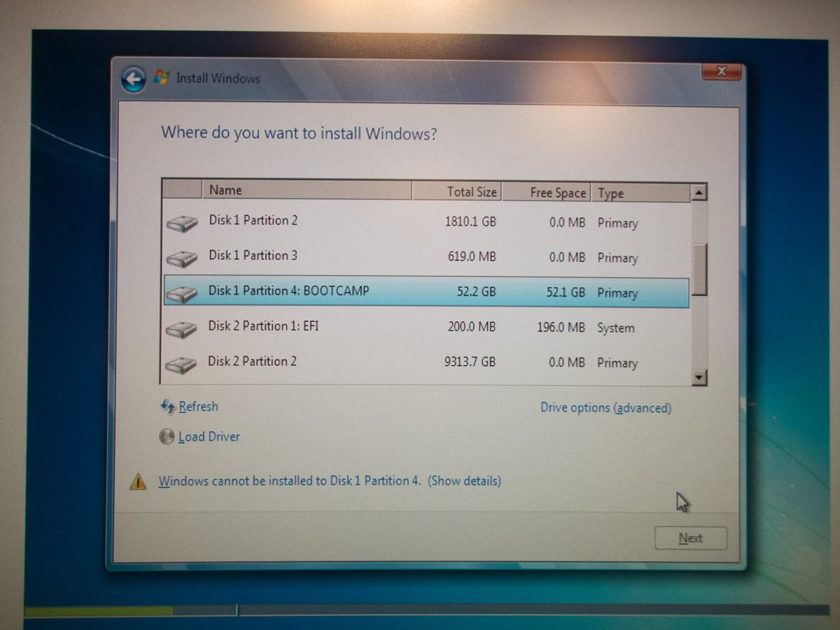Screen dimensions: 840x630
Task: Click the yellow warning triangle icon
Action: pyautogui.click(x=138, y=482)
